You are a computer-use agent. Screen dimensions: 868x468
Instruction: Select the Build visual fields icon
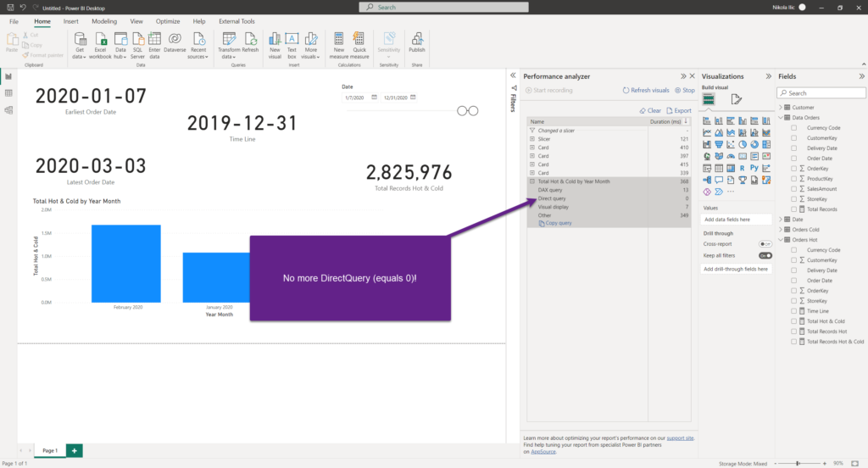pos(709,100)
